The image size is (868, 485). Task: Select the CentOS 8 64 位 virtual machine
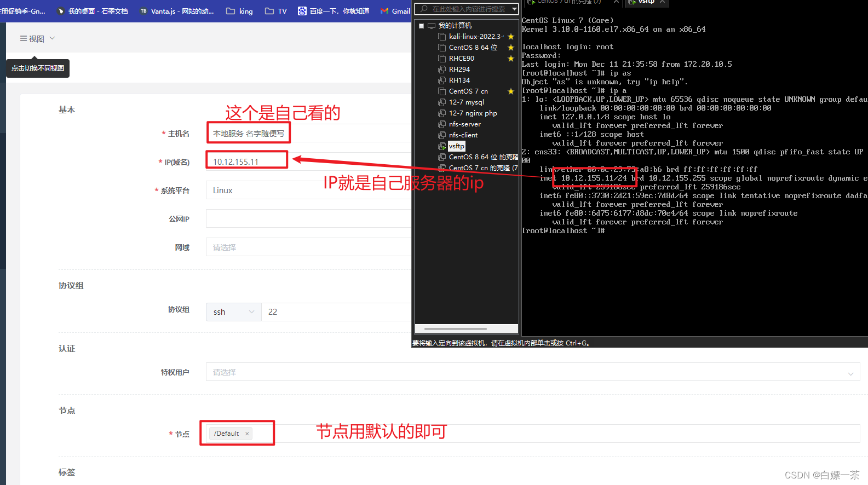pos(473,48)
